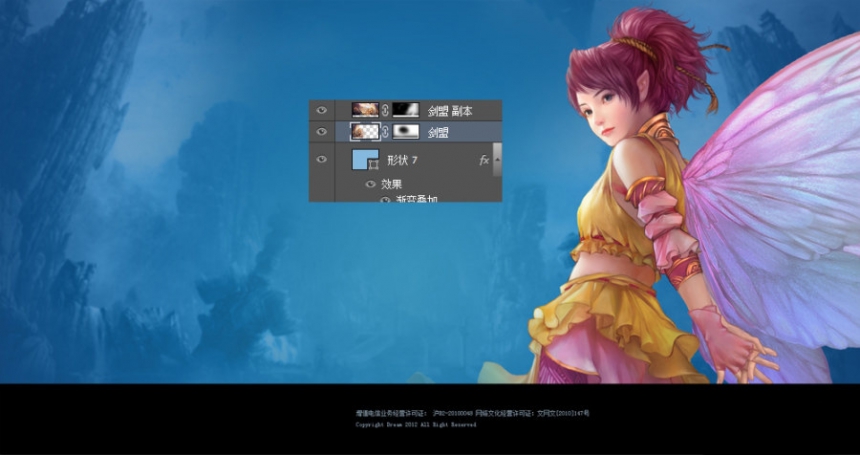
Task: Collapse effects arrow beside the fx icon
Action: 497,160
